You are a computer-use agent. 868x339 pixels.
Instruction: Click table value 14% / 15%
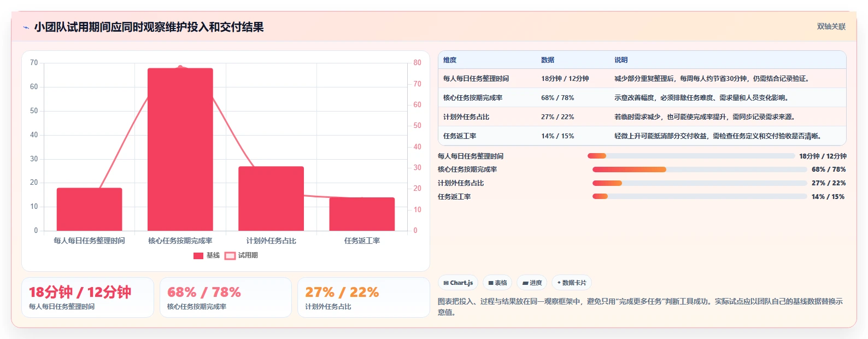click(x=558, y=136)
